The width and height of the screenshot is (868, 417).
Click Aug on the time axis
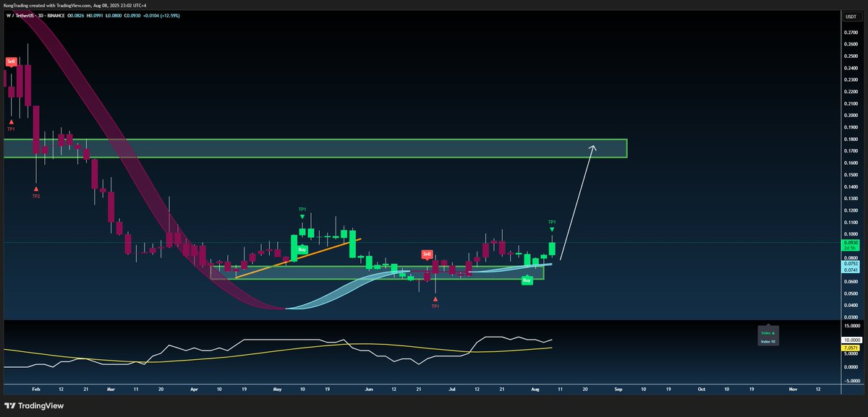(x=537, y=388)
